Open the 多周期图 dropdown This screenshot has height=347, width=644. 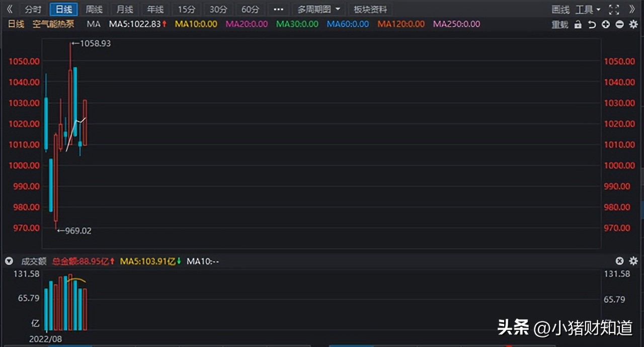(318, 10)
